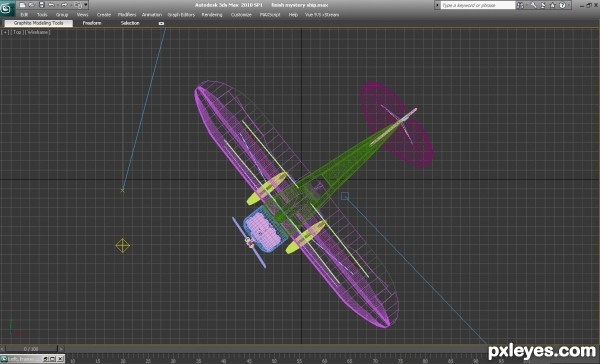This screenshot has height=364, width=600.
Task: Open the Graph Editors menu
Action: tap(181, 15)
